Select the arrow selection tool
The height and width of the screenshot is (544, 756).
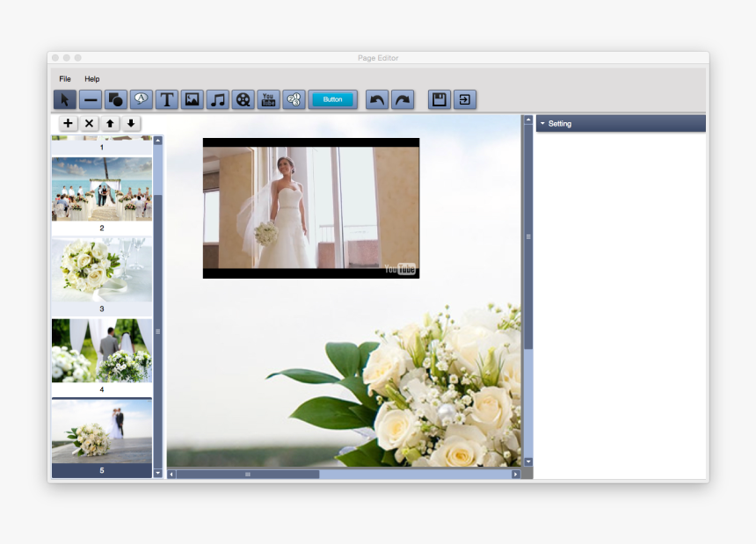point(64,99)
